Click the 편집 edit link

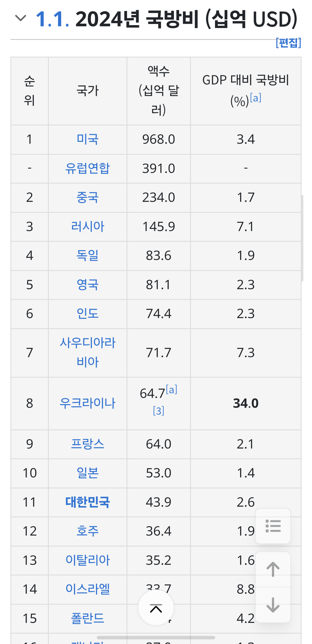pyautogui.click(x=288, y=43)
